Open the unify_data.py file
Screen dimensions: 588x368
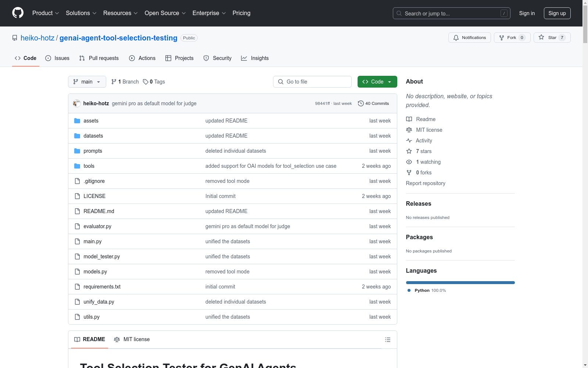click(x=99, y=302)
